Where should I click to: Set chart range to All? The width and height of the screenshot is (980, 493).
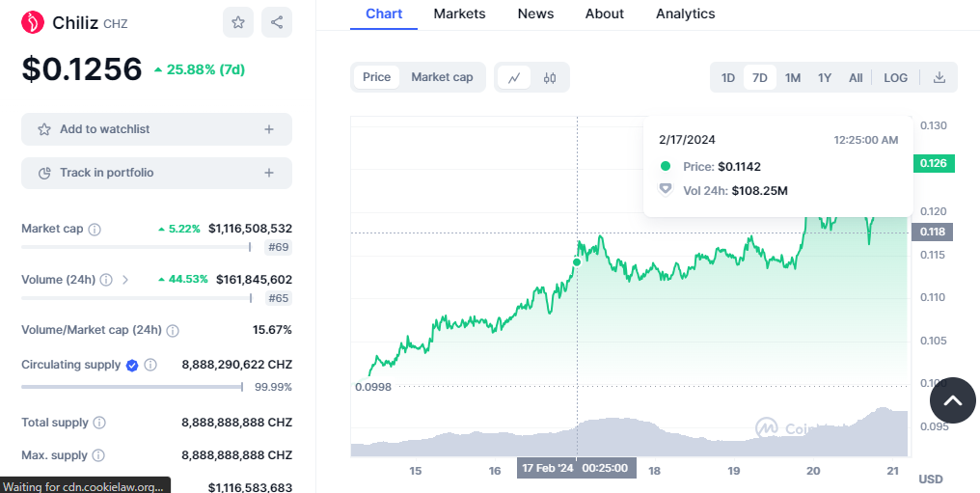click(x=856, y=78)
